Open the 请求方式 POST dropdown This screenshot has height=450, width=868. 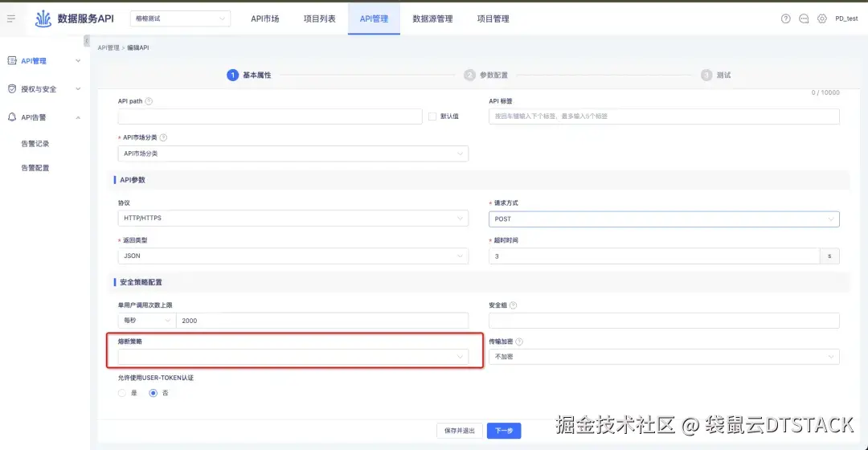click(x=664, y=219)
